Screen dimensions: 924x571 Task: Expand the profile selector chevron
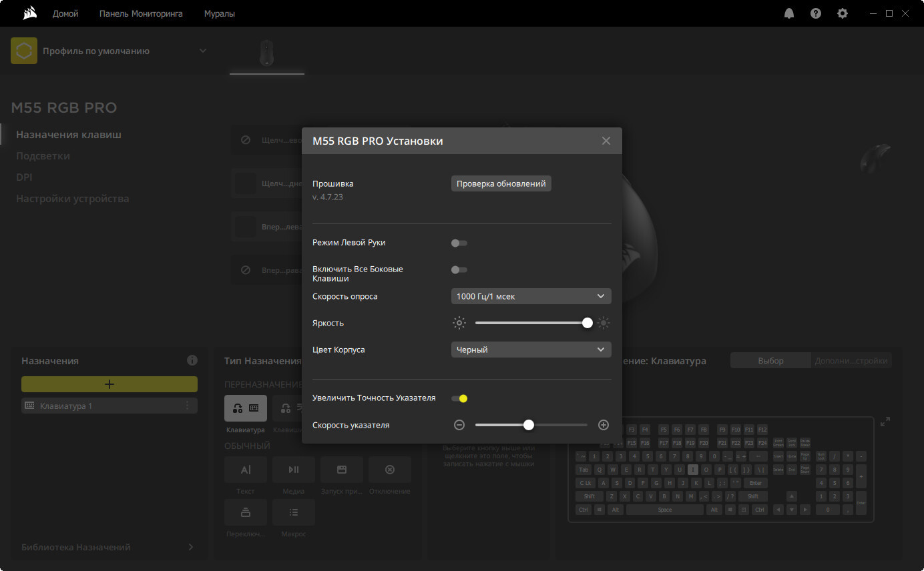(x=203, y=51)
